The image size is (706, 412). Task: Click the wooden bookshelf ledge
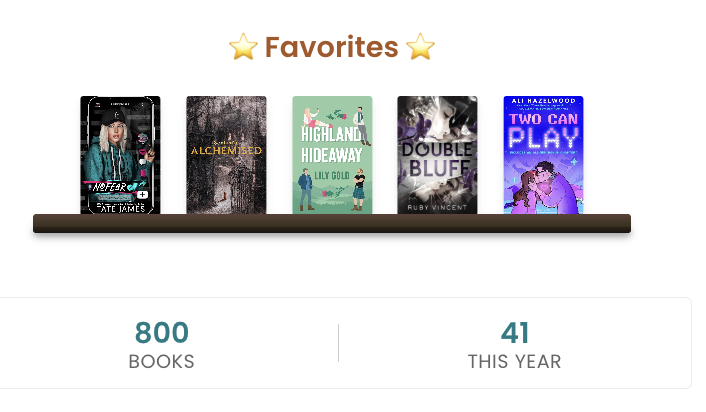[331, 223]
